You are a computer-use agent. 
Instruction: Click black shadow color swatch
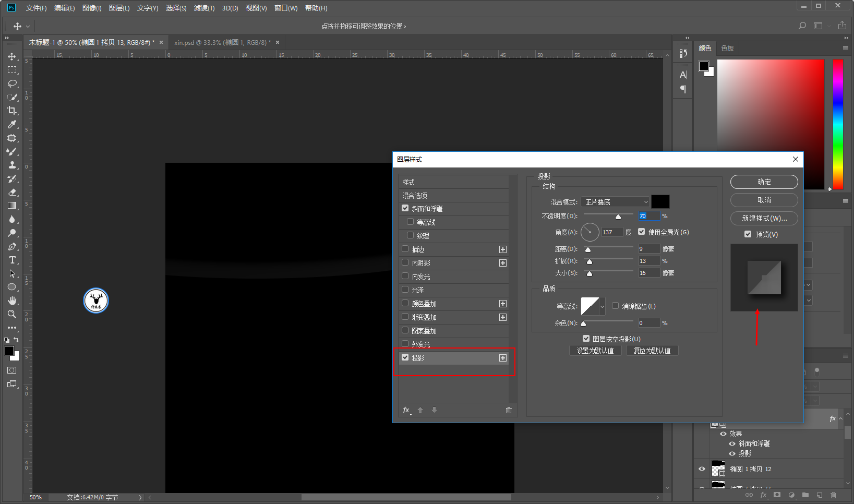pos(660,202)
